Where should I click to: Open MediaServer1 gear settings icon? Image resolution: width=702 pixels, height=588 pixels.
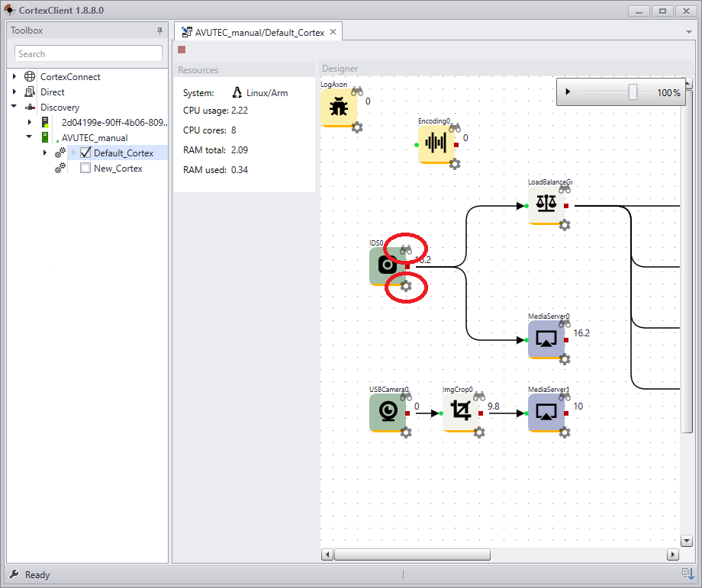pos(565,432)
